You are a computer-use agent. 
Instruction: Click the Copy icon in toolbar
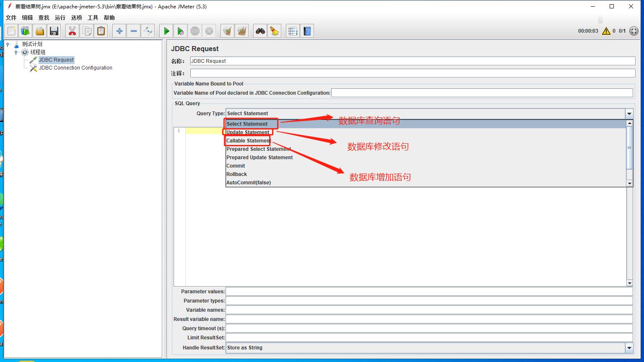click(x=87, y=31)
